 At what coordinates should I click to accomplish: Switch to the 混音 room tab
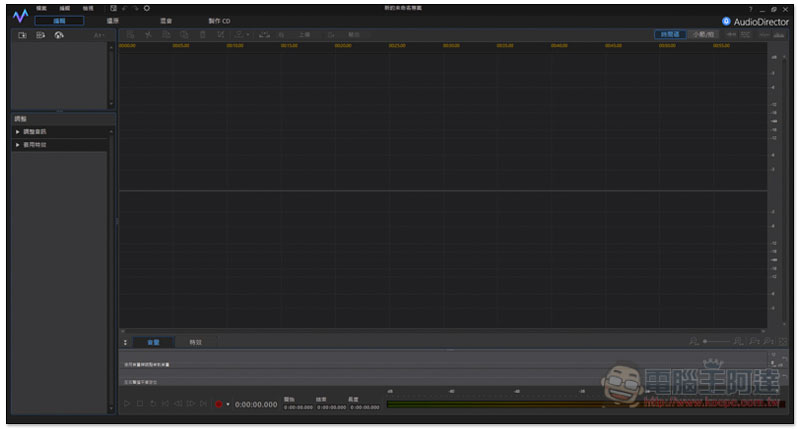click(x=166, y=21)
